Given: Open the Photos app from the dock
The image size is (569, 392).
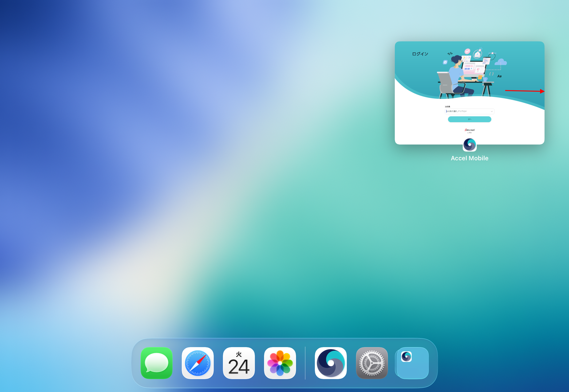Looking at the screenshot, I should click(280, 363).
